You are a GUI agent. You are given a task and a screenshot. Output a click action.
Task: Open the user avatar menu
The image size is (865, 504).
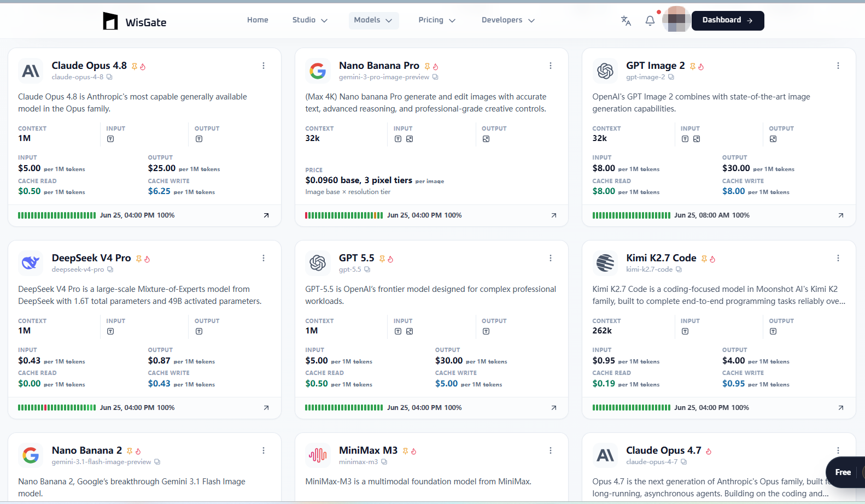[676, 20]
